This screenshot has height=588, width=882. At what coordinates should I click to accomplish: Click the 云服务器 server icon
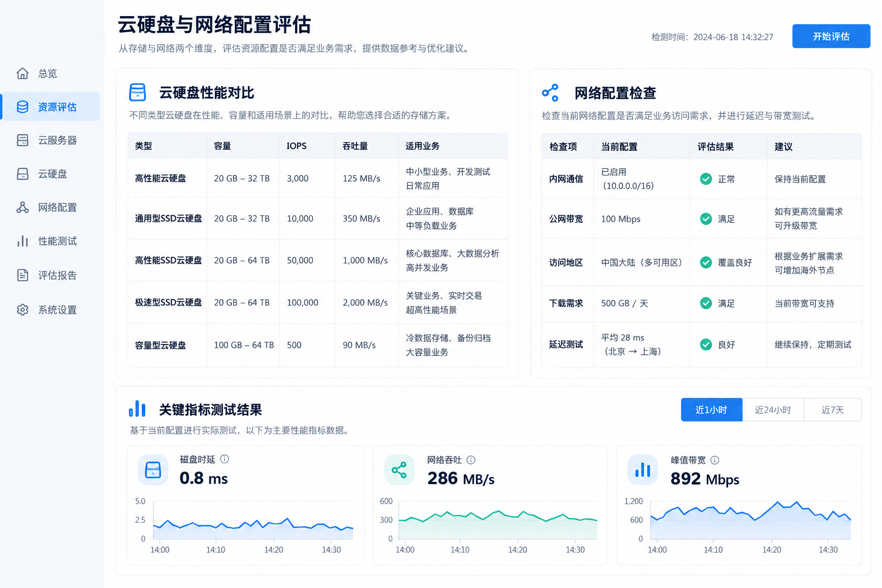[x=22, y=140]
